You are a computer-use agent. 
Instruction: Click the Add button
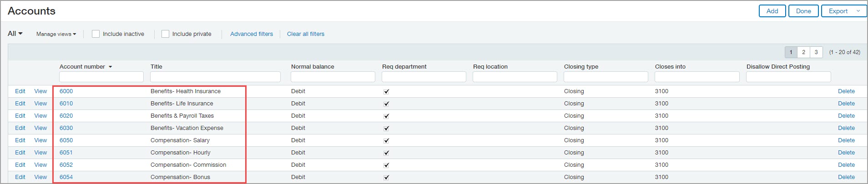(x=772, y=11)
